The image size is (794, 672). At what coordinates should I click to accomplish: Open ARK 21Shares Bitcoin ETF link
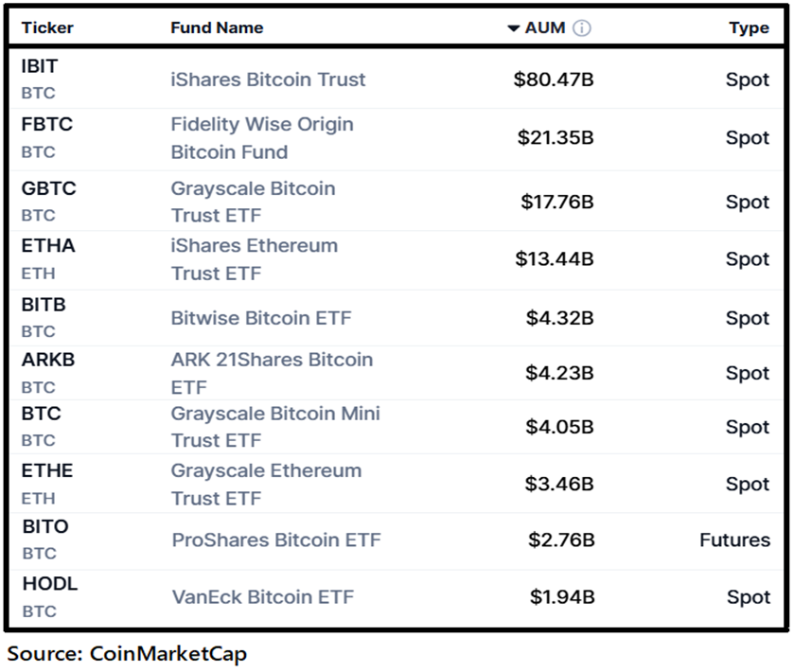(x=272, y=373)
